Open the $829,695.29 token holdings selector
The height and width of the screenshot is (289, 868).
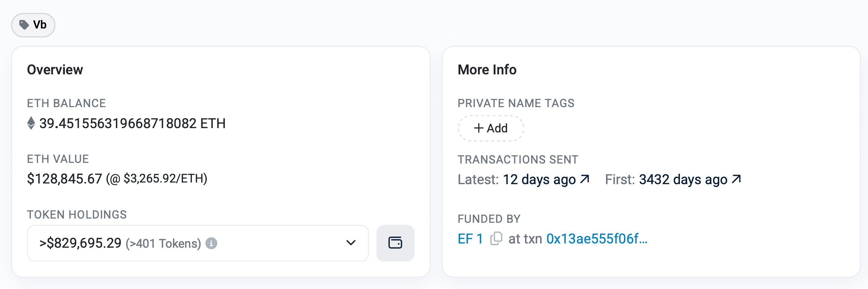[x=198, y=243]
